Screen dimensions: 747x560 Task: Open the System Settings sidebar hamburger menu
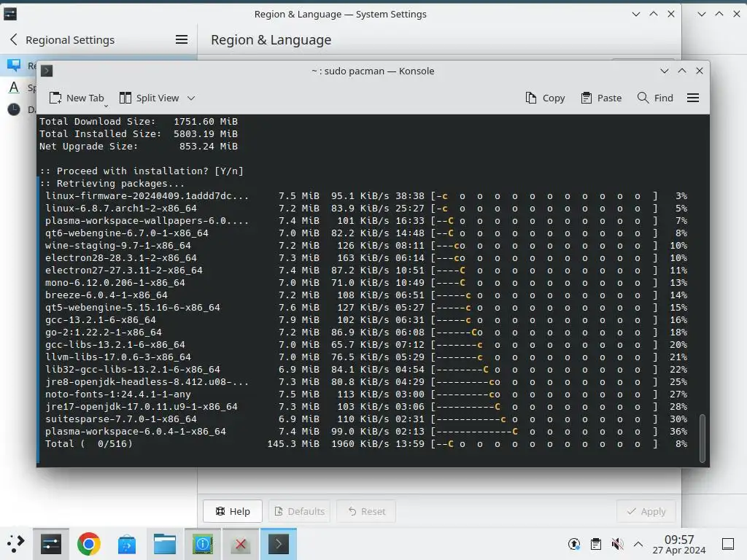pos(182,39)
